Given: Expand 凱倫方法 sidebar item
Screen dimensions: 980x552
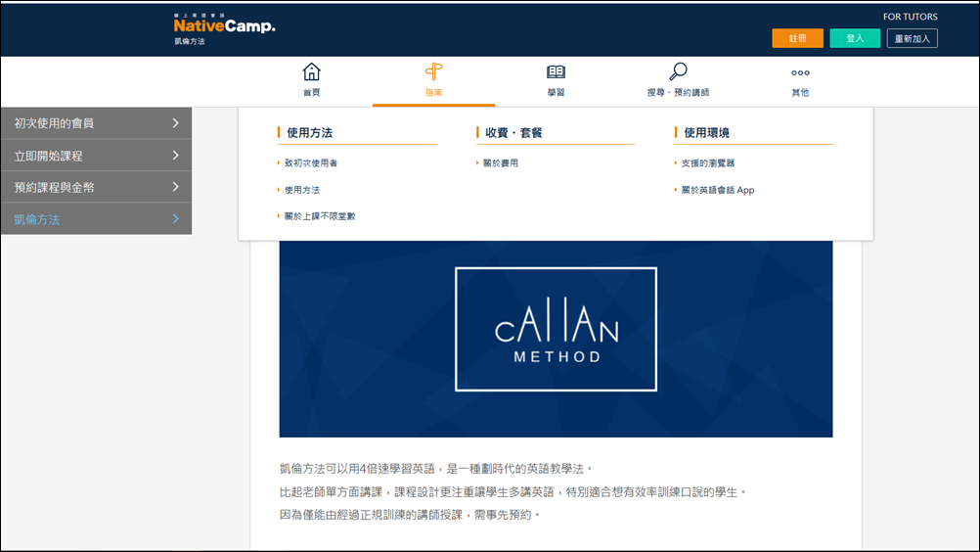Looking at the screenshot, I should point(96,219).
